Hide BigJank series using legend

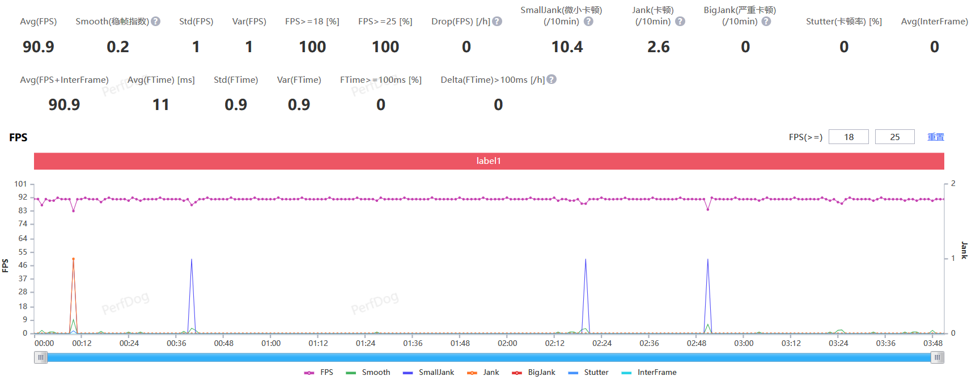click(x=533, y=373)
